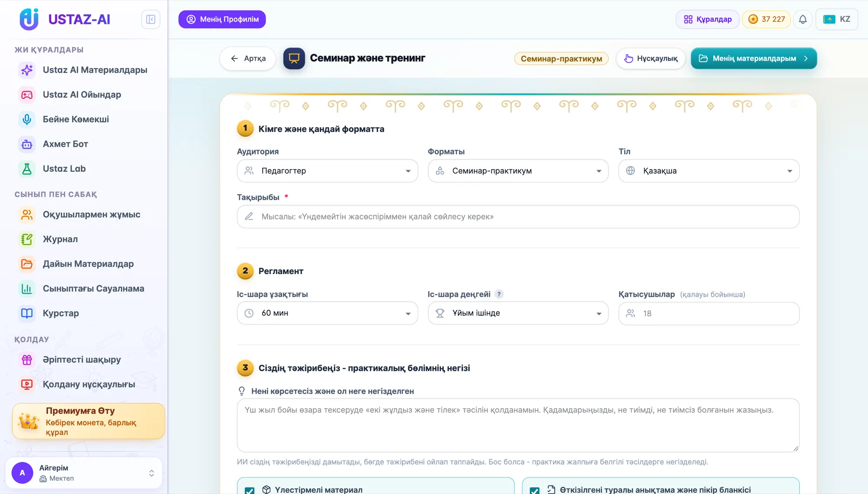
Task: Open the Ustaz Lab flask icon
Action: (27, 169)
